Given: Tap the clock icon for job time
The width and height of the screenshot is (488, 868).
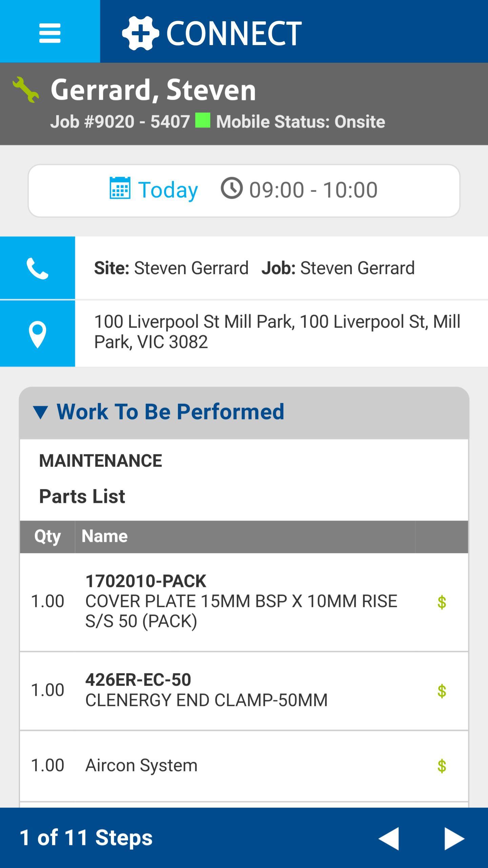Looking at the screenshot, I should pos(232,188).
